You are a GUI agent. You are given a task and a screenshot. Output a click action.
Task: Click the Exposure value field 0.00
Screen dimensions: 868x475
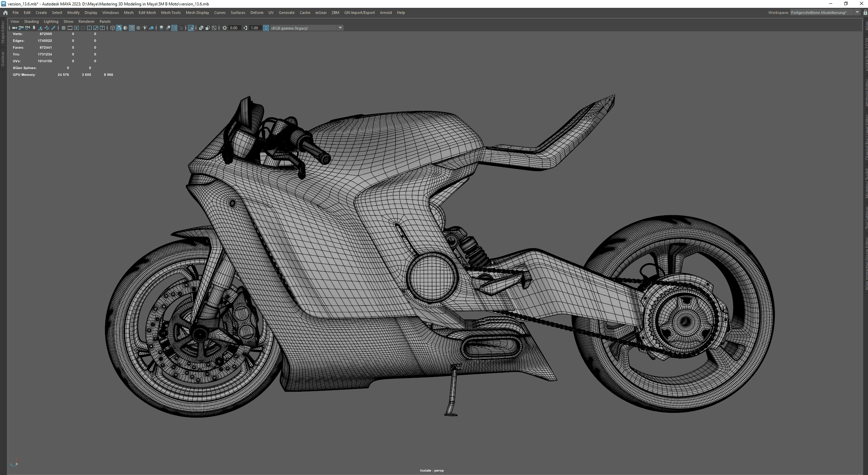click(x=234, y=28)
